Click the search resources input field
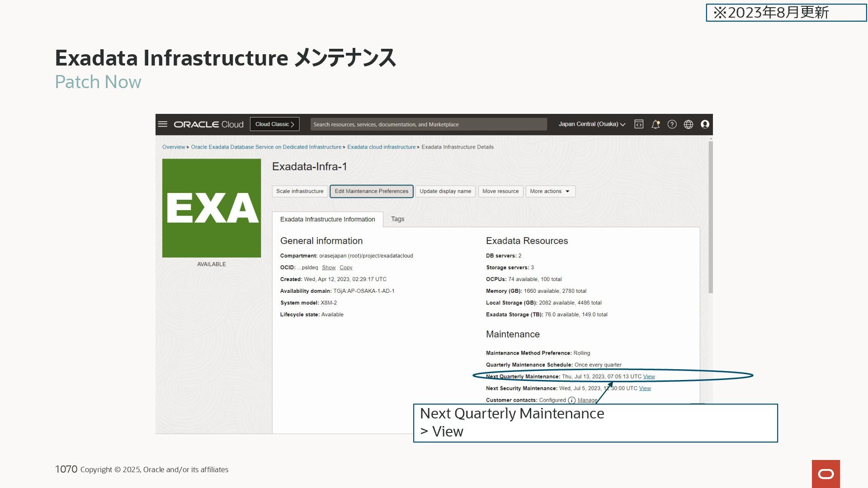The width and height of the screenshot is (868, 488). point(428,124)
